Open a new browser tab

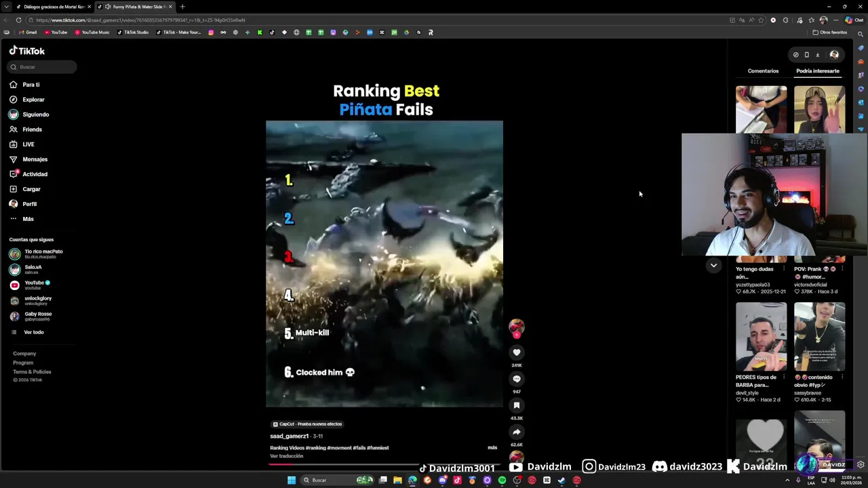182,7
